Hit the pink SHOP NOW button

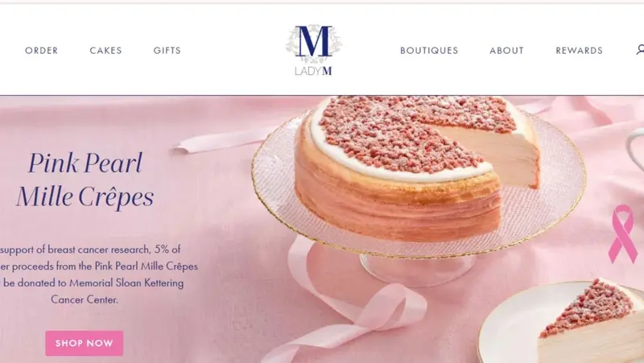pos(85,343)
